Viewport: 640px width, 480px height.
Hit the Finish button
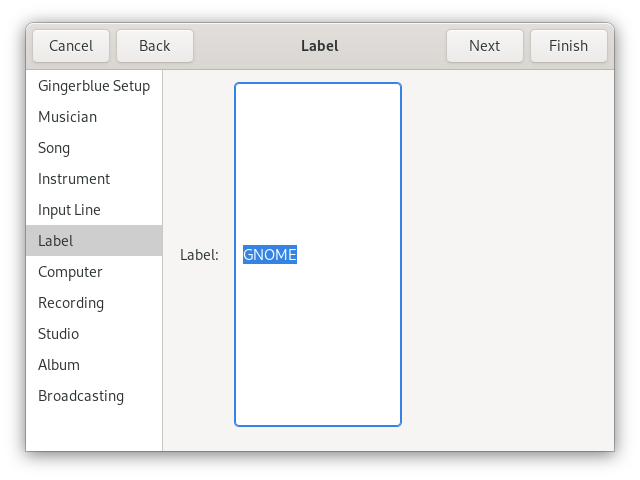click(x=568, y=46)
